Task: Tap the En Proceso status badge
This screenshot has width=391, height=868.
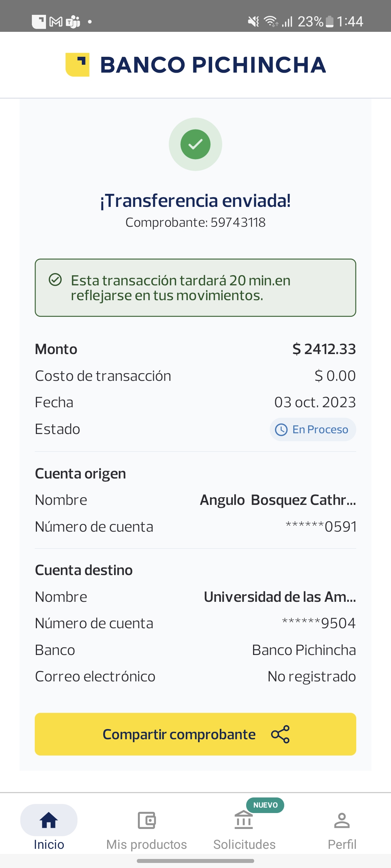Action: click(313, 430)
